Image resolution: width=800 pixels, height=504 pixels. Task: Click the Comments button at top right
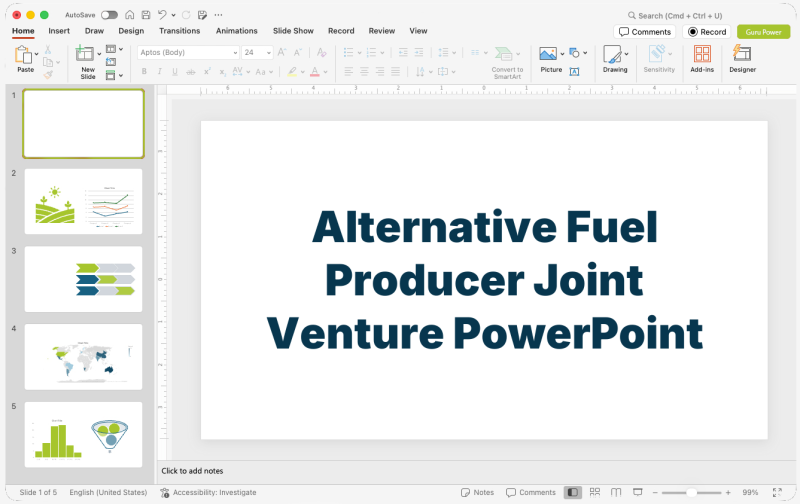[645, 32]
